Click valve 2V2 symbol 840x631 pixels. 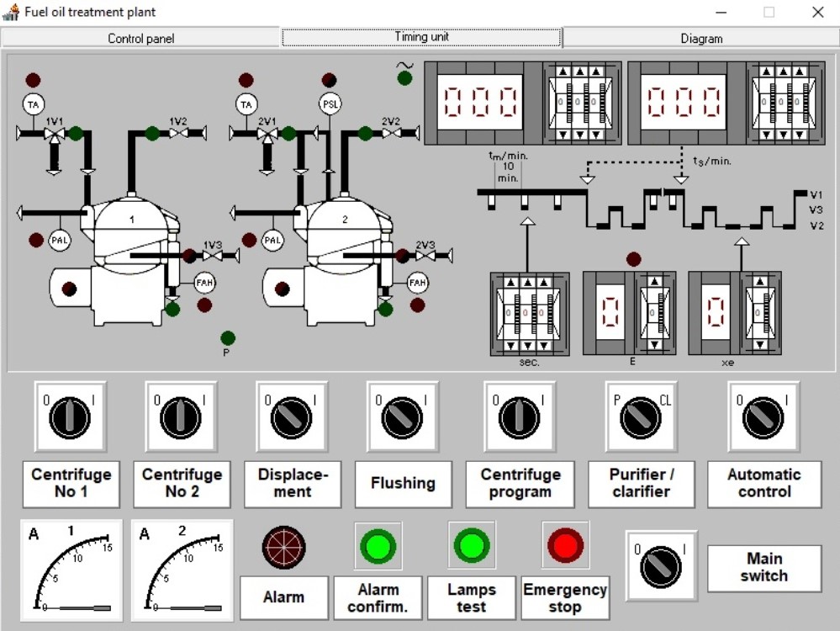coord(391,132)
